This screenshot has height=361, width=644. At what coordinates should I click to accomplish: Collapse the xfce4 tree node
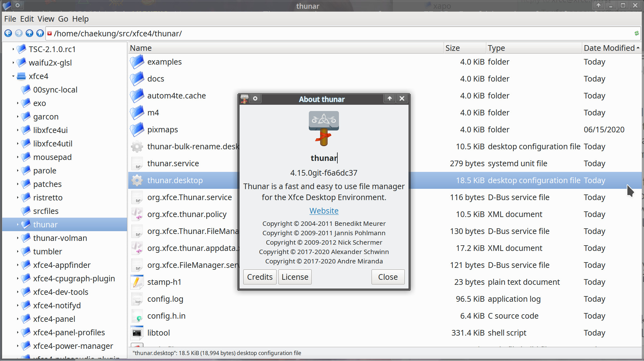tap(13, 76)
